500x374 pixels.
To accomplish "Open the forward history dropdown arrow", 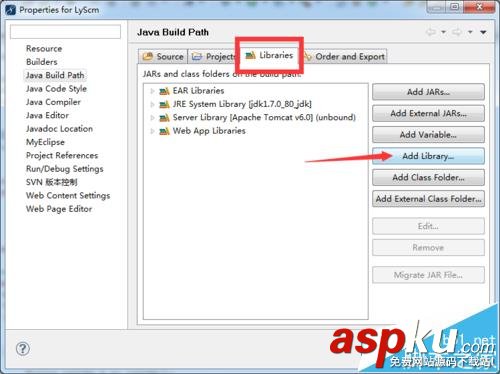I will [470, 32].
